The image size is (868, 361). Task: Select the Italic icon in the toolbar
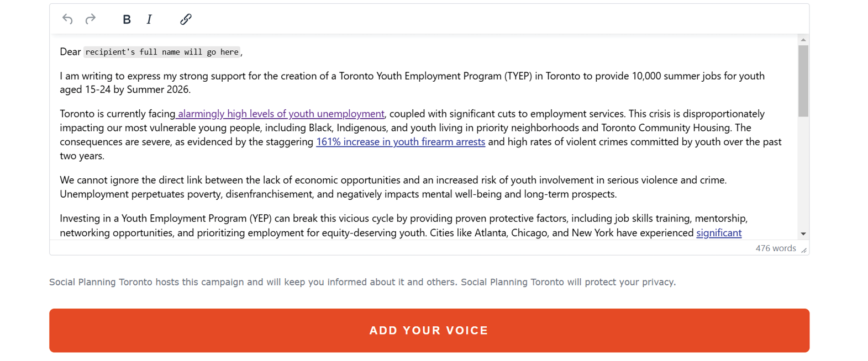point(149,19)
